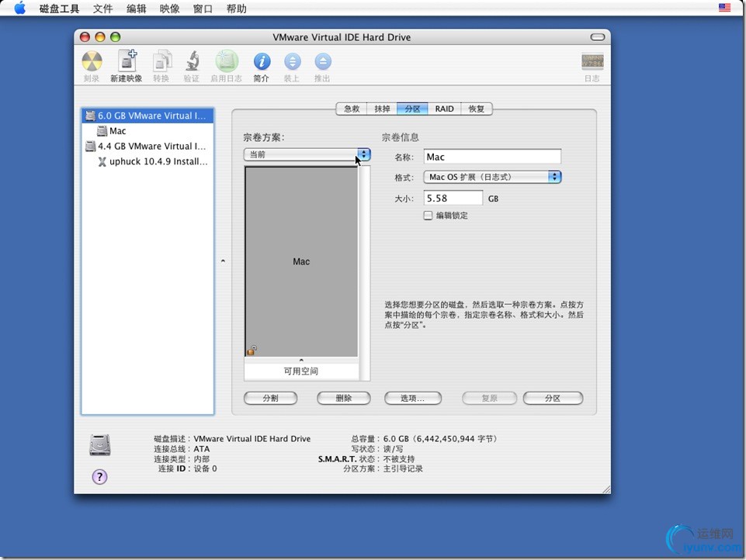Open 简介 info toolbar icon
This screenshot has width=746, height=560.
pyautogui.click(x=262, y=62)
